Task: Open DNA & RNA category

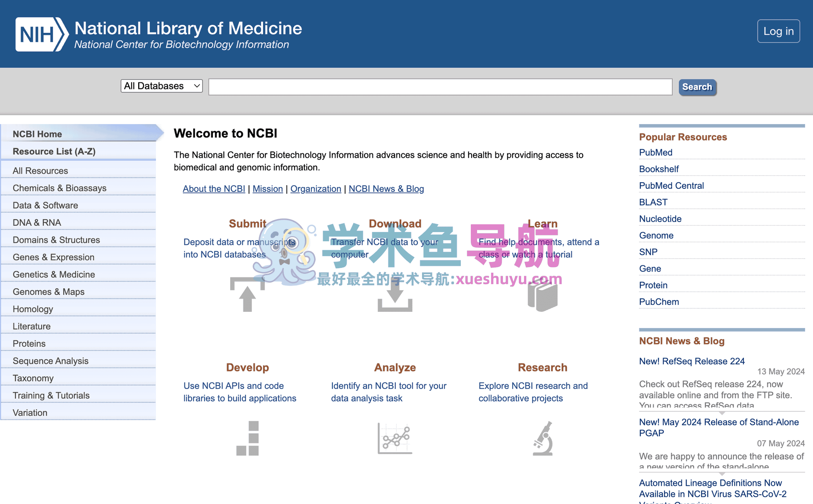Action: 78,222
